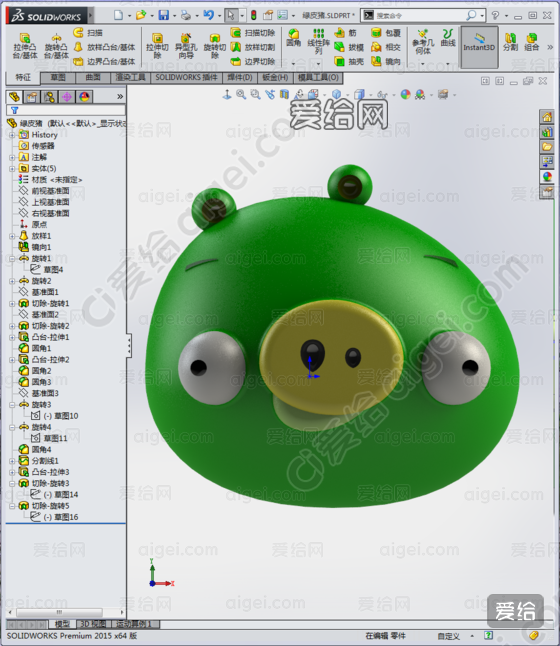Expand the 切除-旋转1 feature
Screen dimensions: 560x646
(12, 304)
